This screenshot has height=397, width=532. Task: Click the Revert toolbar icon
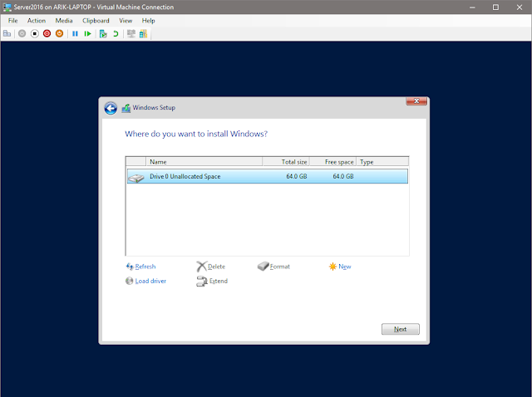pyautogui.click(x=116, y=33)
